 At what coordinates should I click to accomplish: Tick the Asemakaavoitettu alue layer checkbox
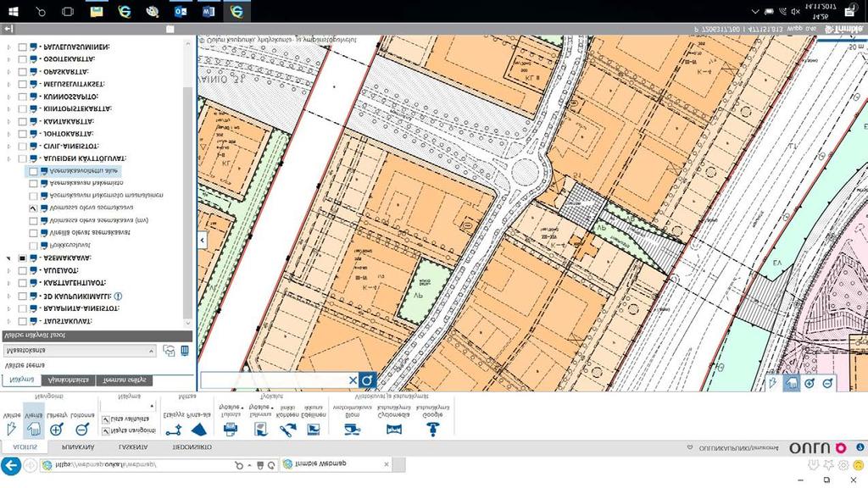[33, 171]
